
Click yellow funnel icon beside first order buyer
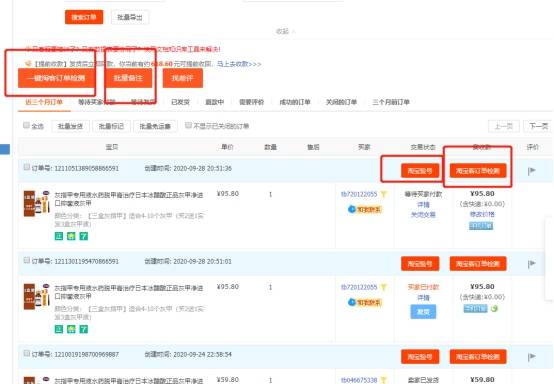(x=384, y=194)
